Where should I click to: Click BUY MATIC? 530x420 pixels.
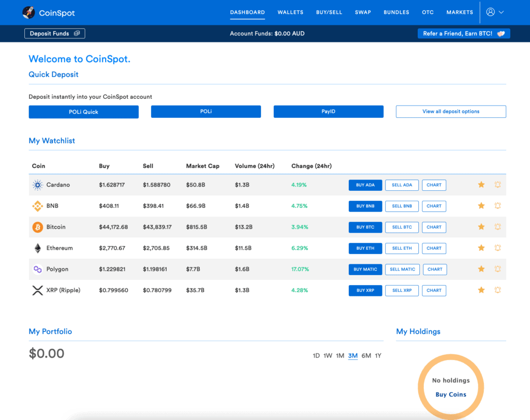pos(365,269)
